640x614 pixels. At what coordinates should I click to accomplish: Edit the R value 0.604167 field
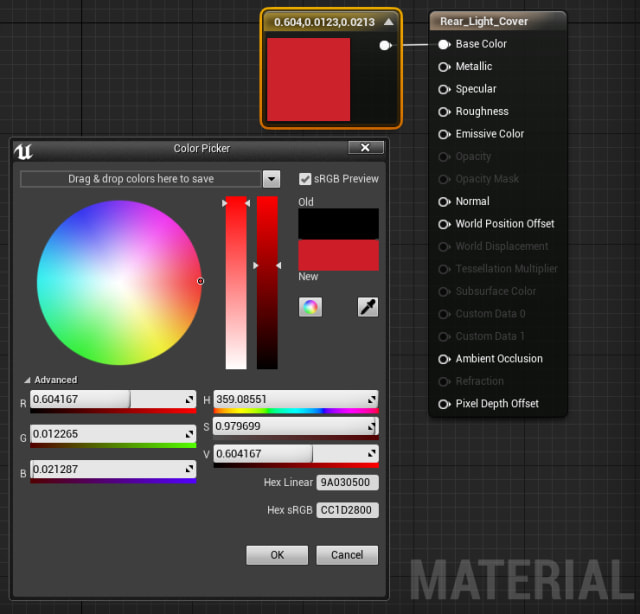(x=113, y=399)
